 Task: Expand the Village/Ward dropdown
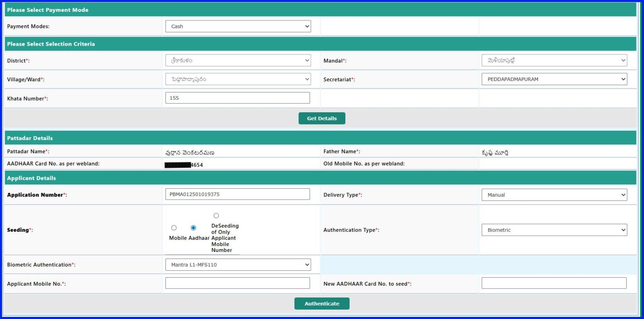pyautogui.click(x=238, y=79)
